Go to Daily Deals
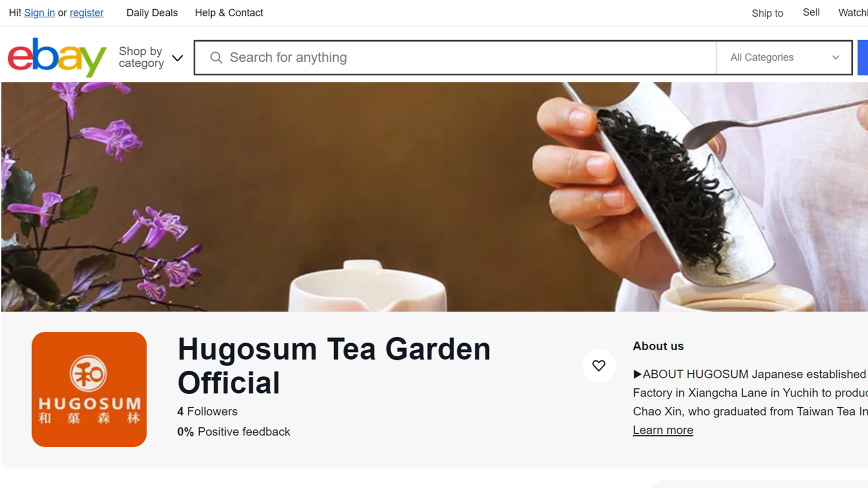Screen dimensions: 868x488 (x=152, y=12)
